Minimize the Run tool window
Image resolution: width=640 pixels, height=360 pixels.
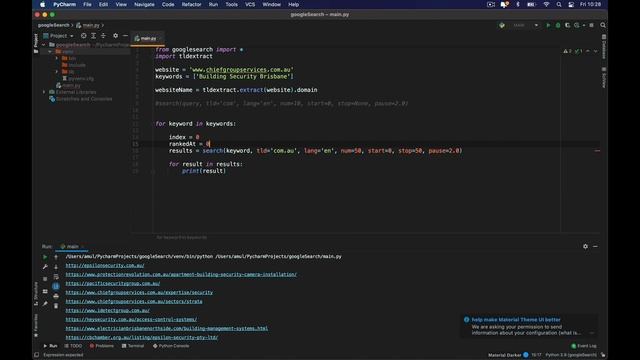596,247
